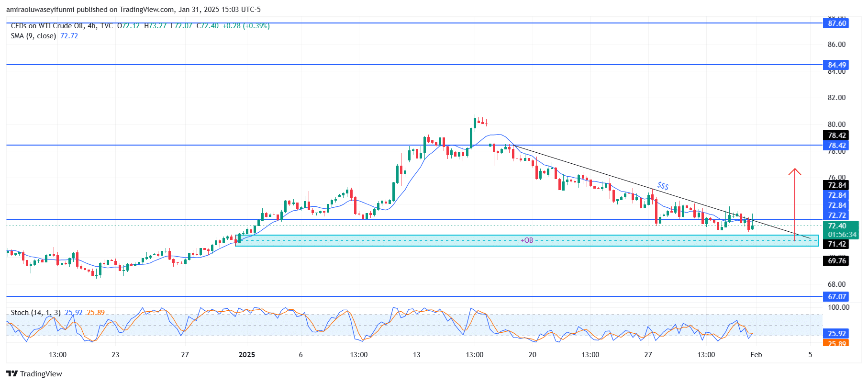Click the black 78.42 price label

[x=836, y=136]
